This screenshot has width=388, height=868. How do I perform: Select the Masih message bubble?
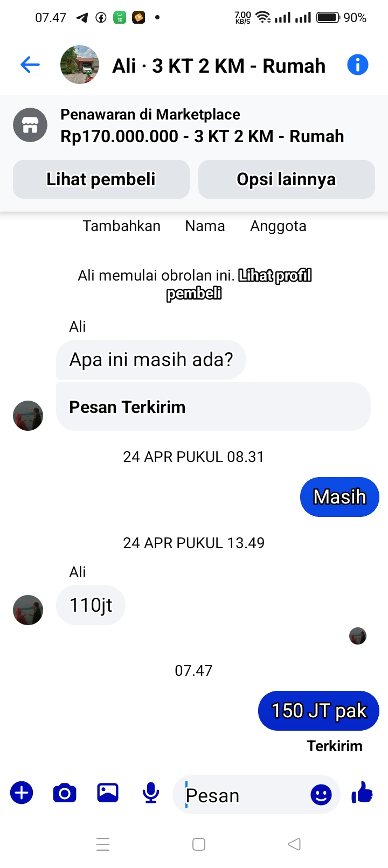tap(339, 497)
